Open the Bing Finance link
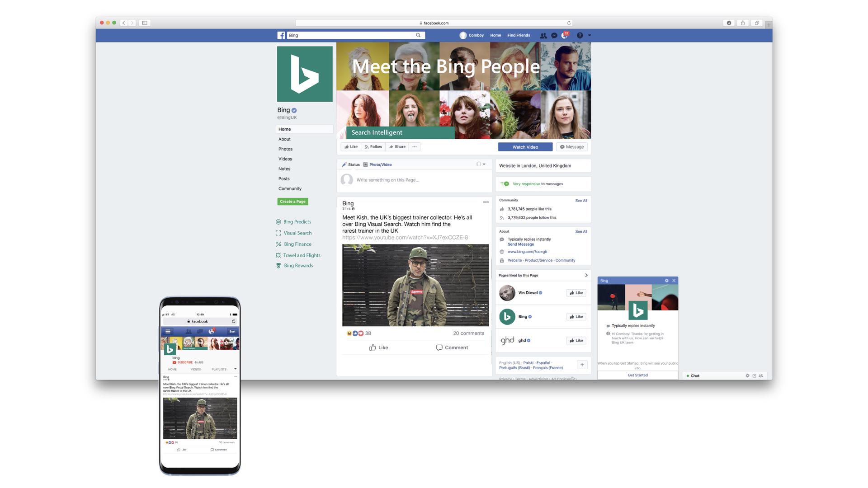 (x=293, y=244)
